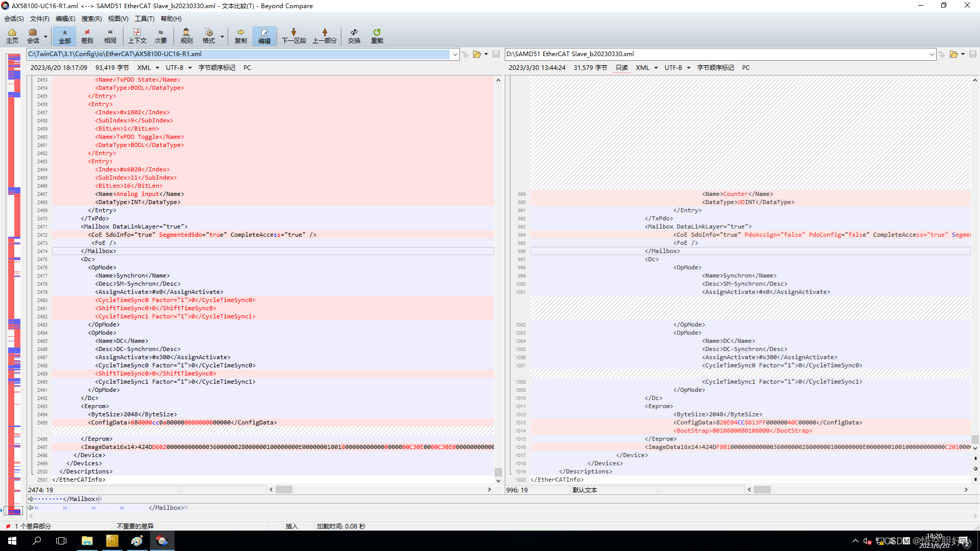Open Windows Start menu
The width and height of the screenshot is (980, 551).
tap(12, 541)
